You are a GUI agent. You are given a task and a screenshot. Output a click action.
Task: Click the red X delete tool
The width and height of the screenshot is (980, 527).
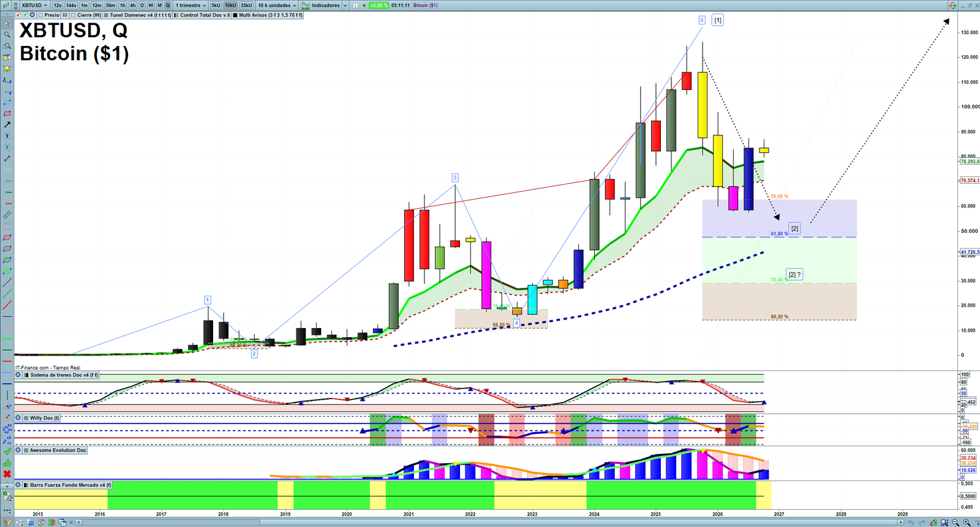tap(7, 474)
